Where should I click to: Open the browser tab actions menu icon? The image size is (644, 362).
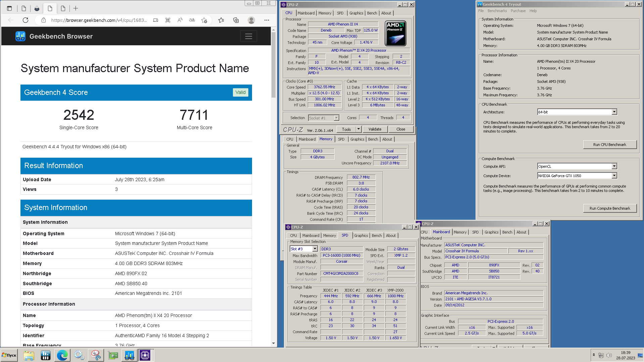(9, 8)
